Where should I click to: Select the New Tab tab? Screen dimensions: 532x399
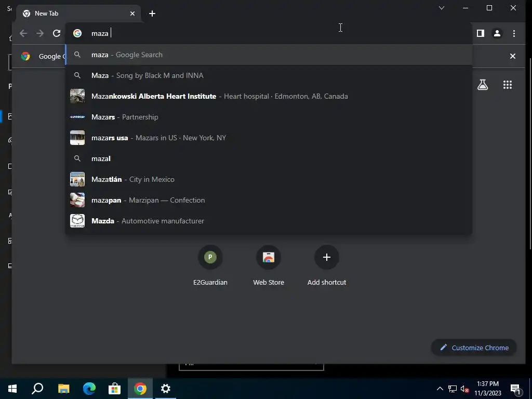(x=78, y=14)
